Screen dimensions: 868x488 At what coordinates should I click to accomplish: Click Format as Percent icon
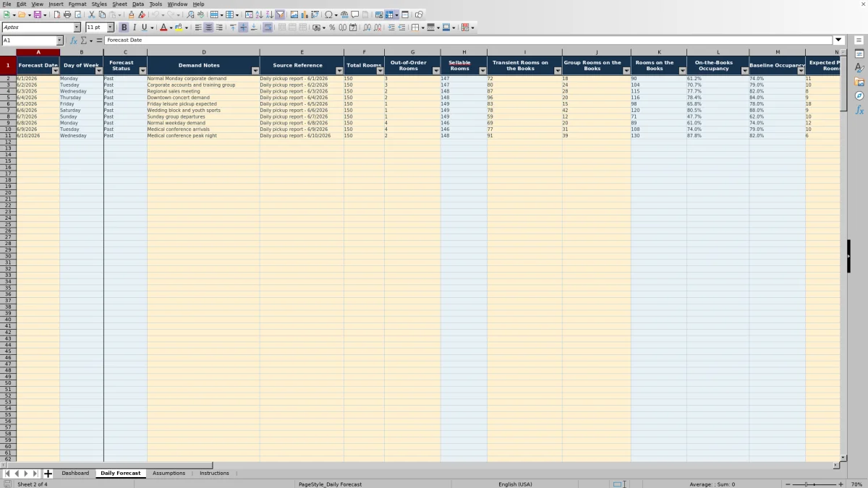tap(332, 27)
